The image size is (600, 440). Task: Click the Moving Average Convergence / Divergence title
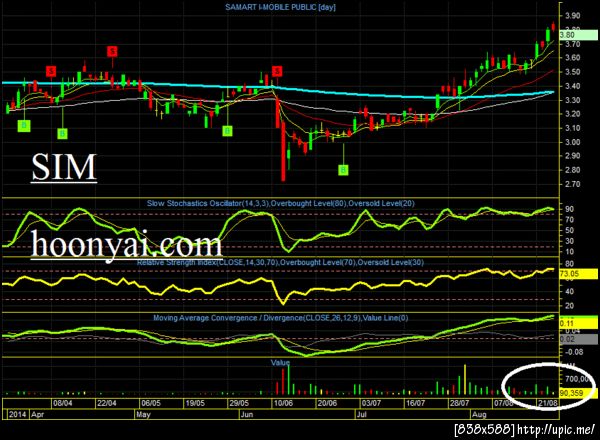(x=280, y=318)
